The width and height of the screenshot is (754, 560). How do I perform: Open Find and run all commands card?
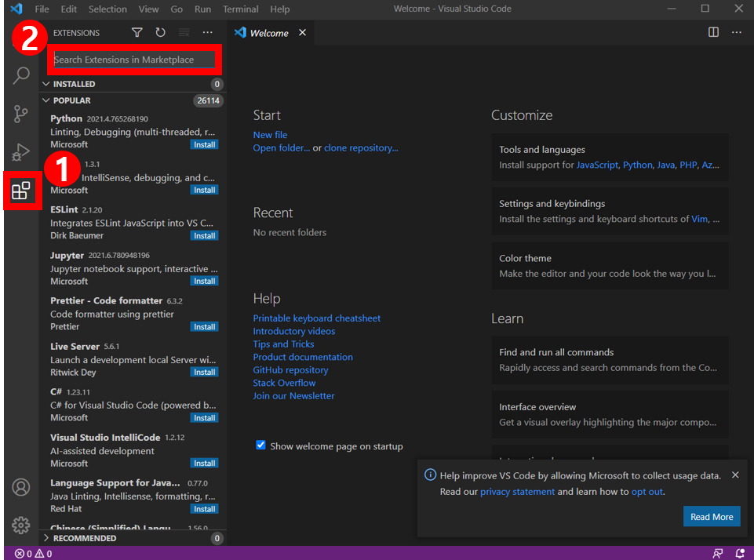coord(610,359)
